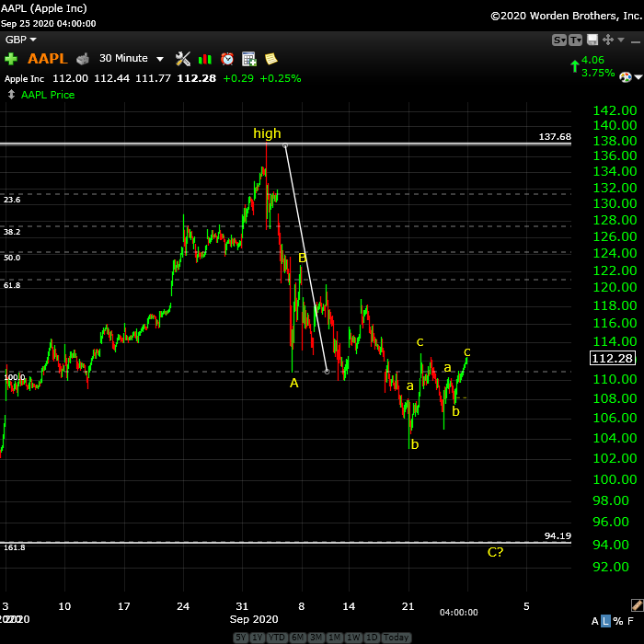The image size is (644, 644).
Task: Open the wrench and screwdriver chart tools
Action: pyautogui.click(x=183, y=59)
